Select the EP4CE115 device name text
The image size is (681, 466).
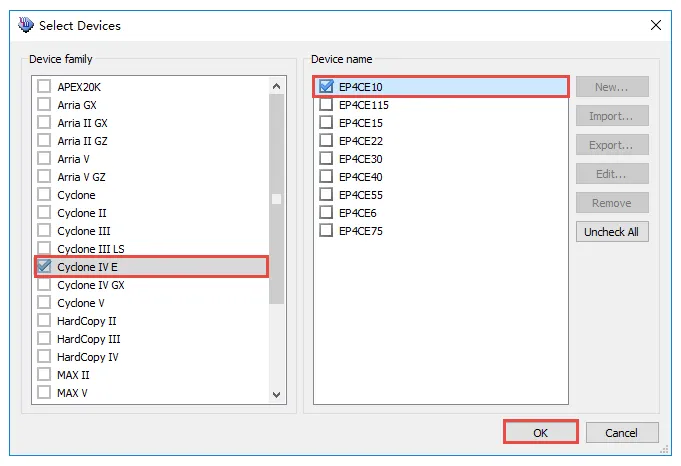tap(364, 105)
